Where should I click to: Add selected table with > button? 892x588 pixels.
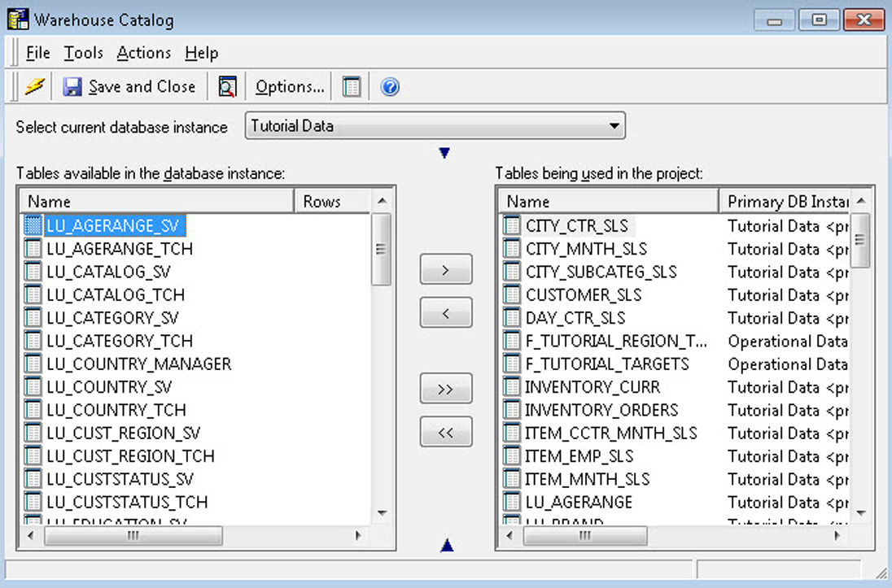(446, 269)
